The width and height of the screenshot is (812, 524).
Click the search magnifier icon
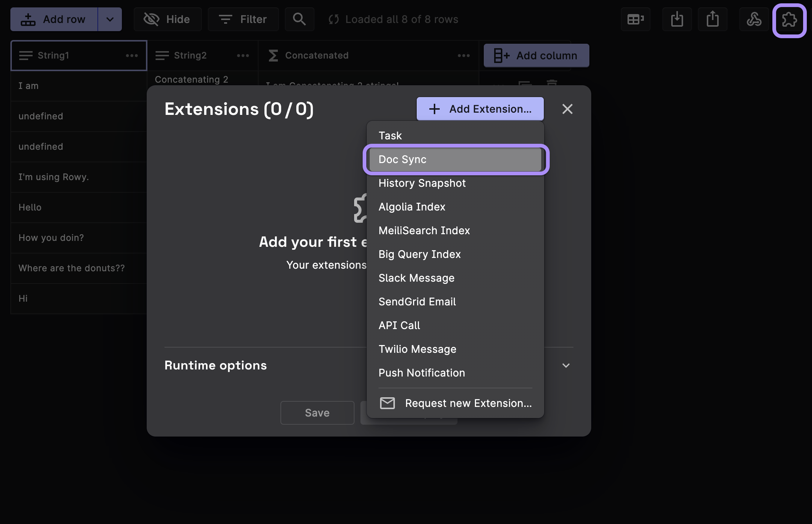point(299,19)
